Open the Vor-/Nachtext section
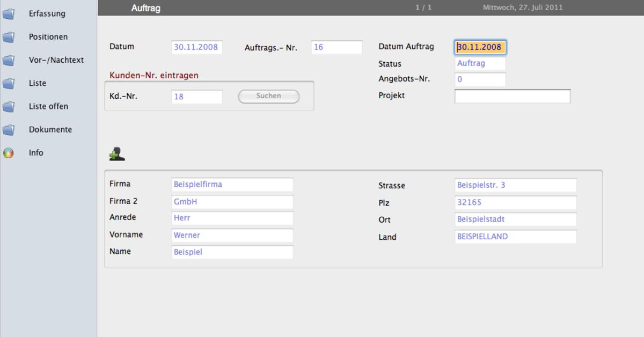This screenshot has height=337, width=644. coord(56,60)
